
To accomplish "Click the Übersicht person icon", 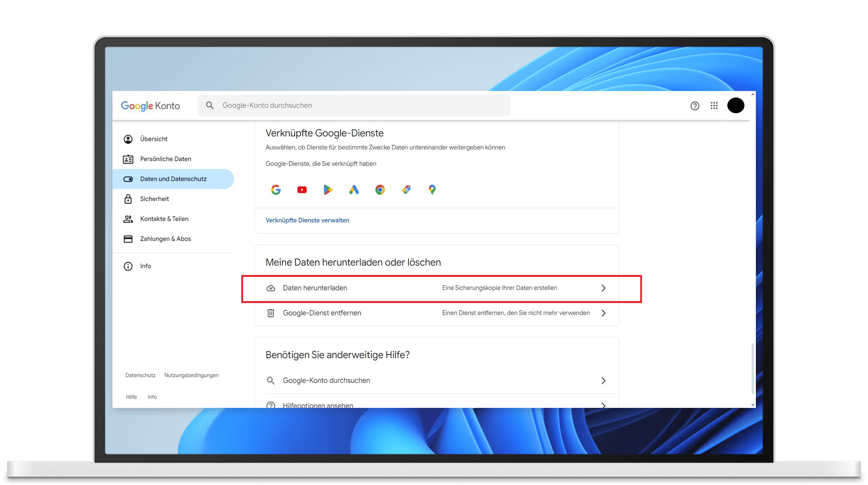I will coord(128,139).
